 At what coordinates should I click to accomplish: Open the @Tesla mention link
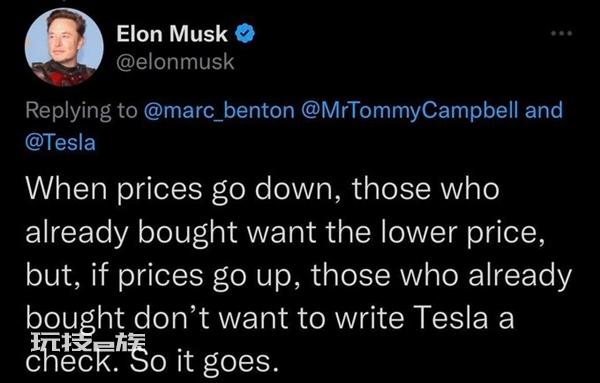point(60,143)
